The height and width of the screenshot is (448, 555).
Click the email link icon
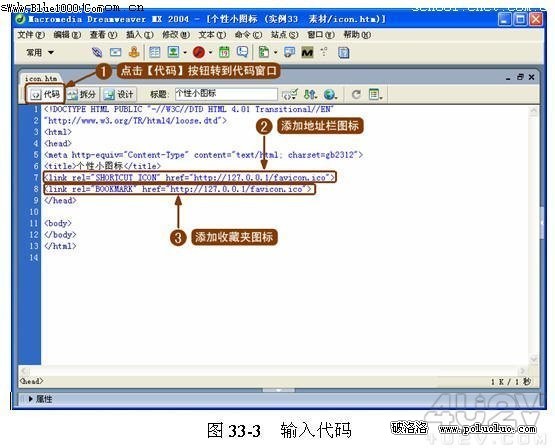pyautogui.click(x=115, y=52)
